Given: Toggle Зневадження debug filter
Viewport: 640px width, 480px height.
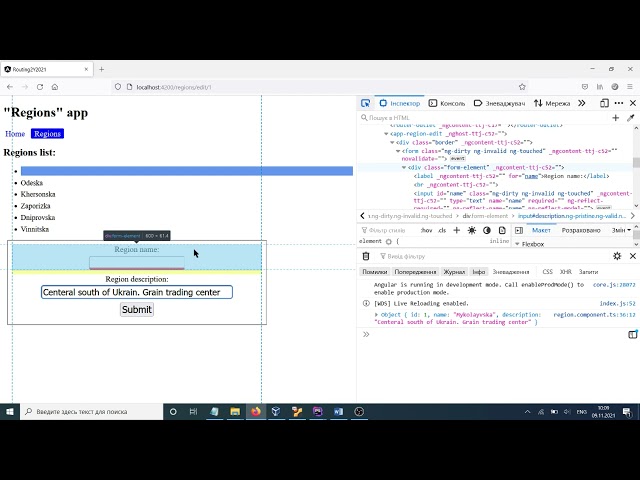Looking at the screenshot, I should [x=511, y=272].
